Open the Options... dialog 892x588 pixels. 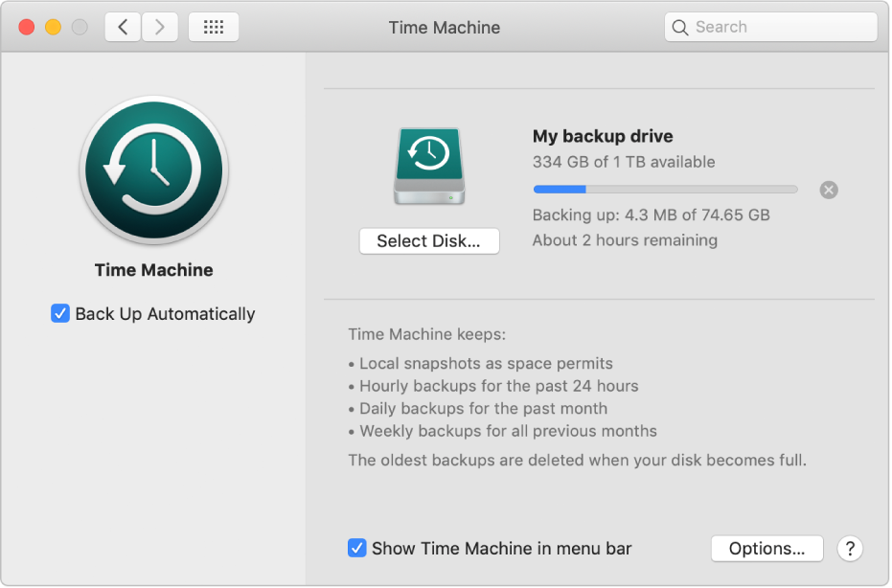766,549
